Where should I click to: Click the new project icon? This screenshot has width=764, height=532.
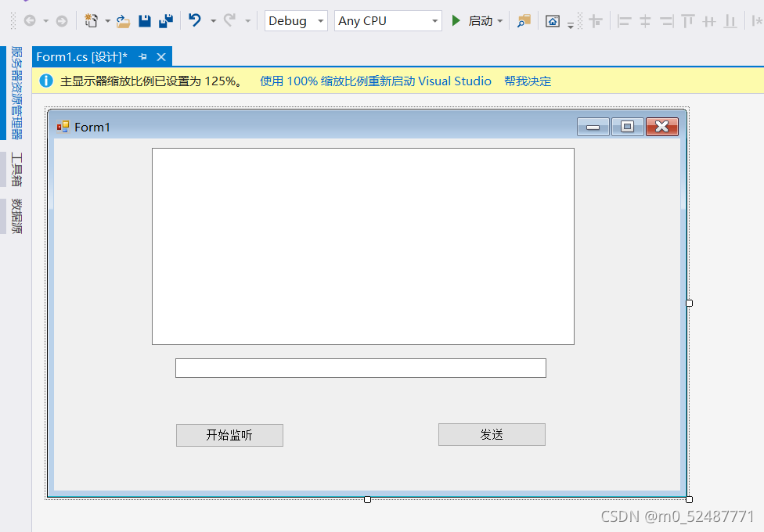point(91,21)
